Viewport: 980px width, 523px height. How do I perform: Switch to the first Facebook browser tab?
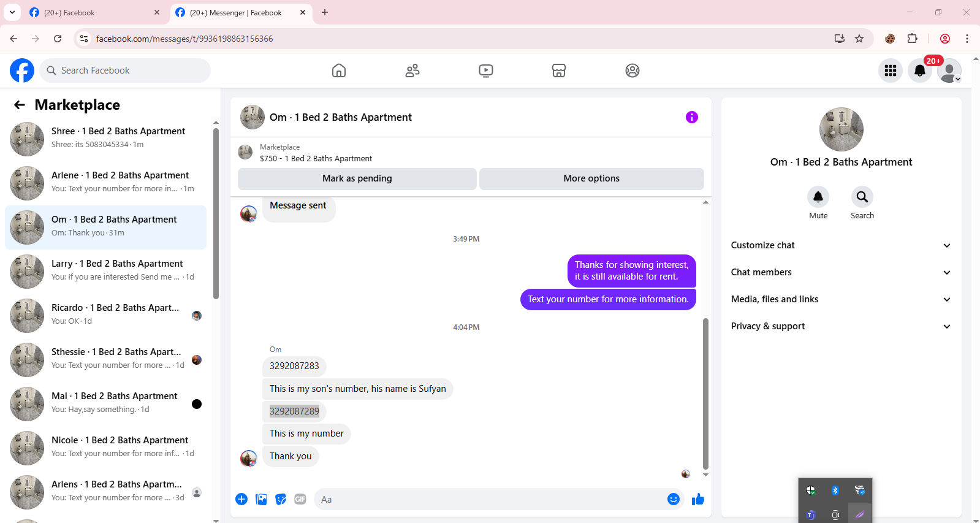(95, 12)
